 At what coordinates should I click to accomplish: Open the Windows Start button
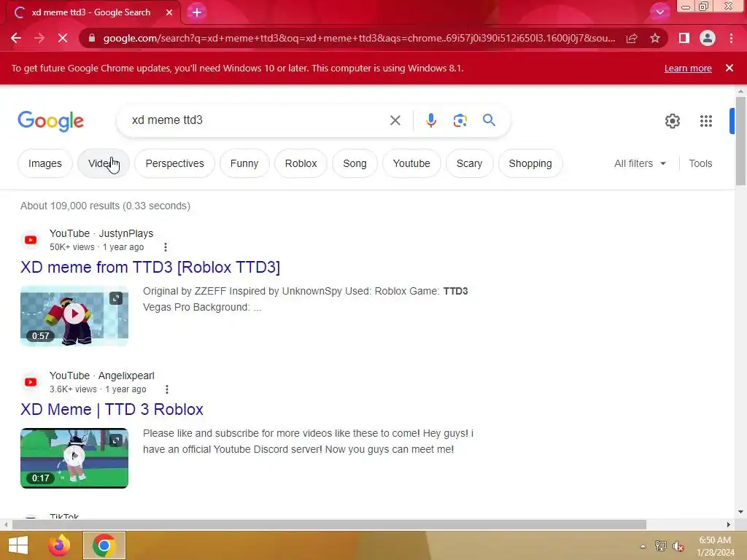click(x=18, y=545)
